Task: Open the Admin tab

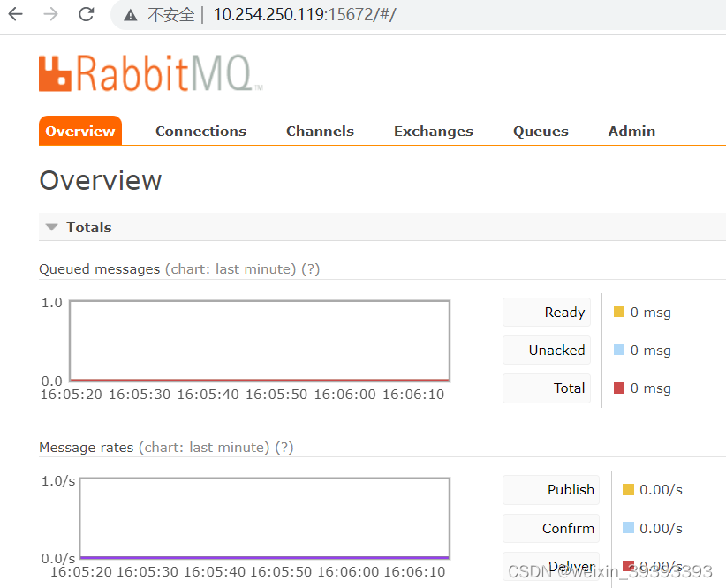Action: (631, 131)
